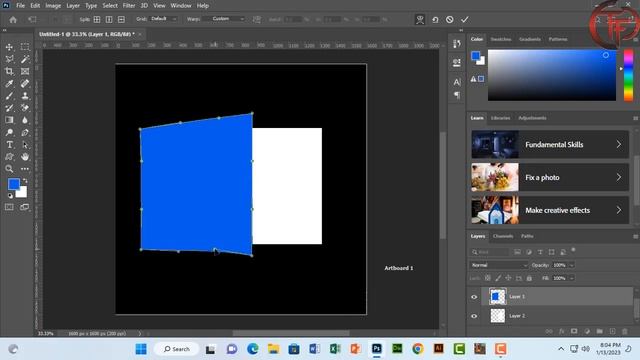Click the add layer mask icon
The height and width of the screenshot is (360, 640).
574,331
